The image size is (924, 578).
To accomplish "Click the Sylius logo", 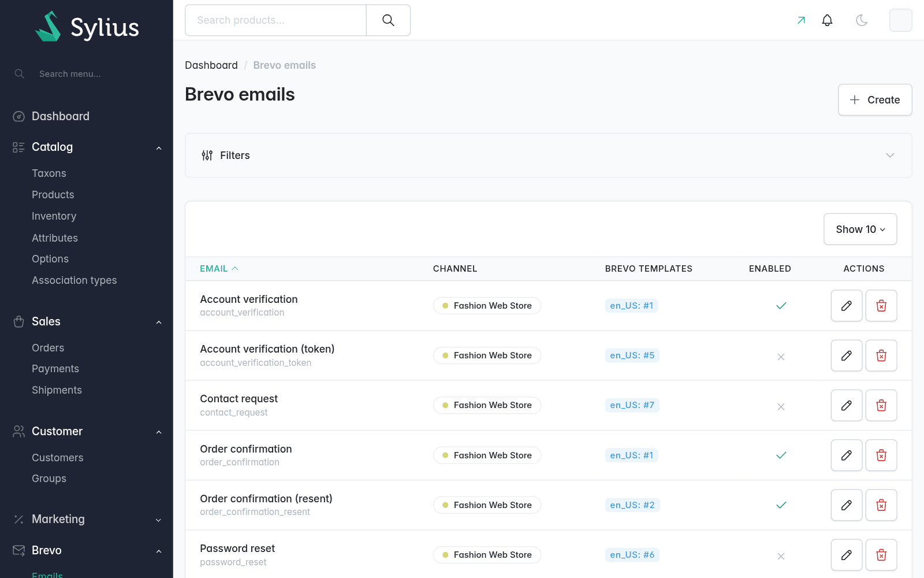I will (87, 27).
